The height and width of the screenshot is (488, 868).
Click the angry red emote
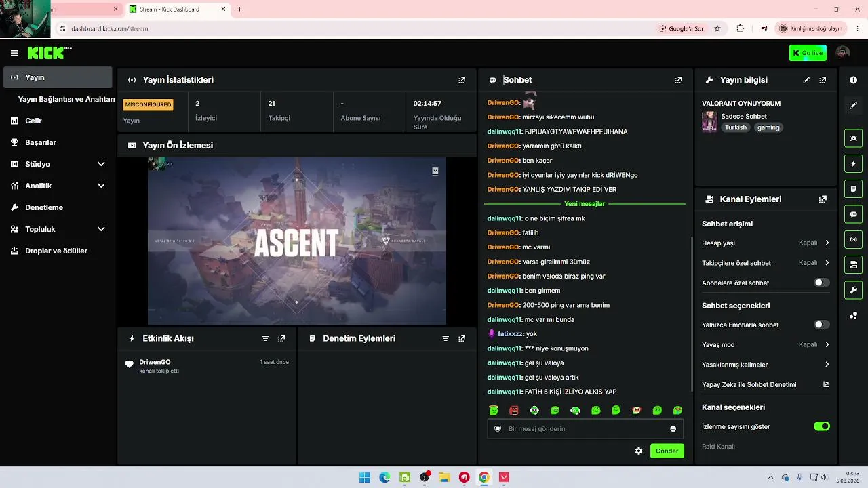tap(514, 410)
